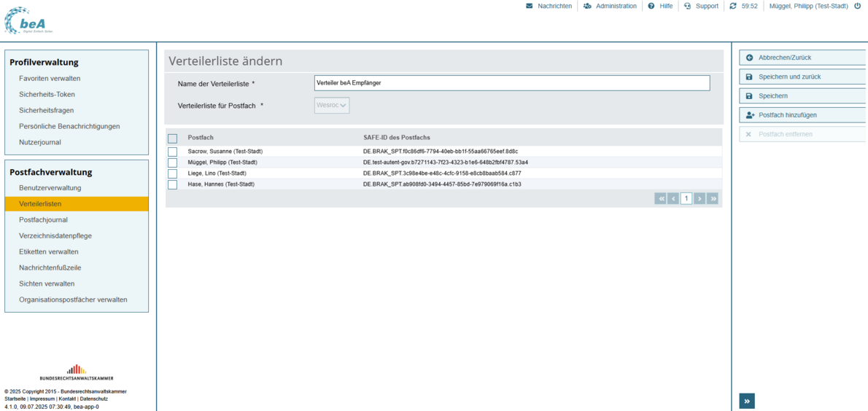Click Speichern und zurück button
The height and width of the screenshot is (411, 868).
[802, 77]
